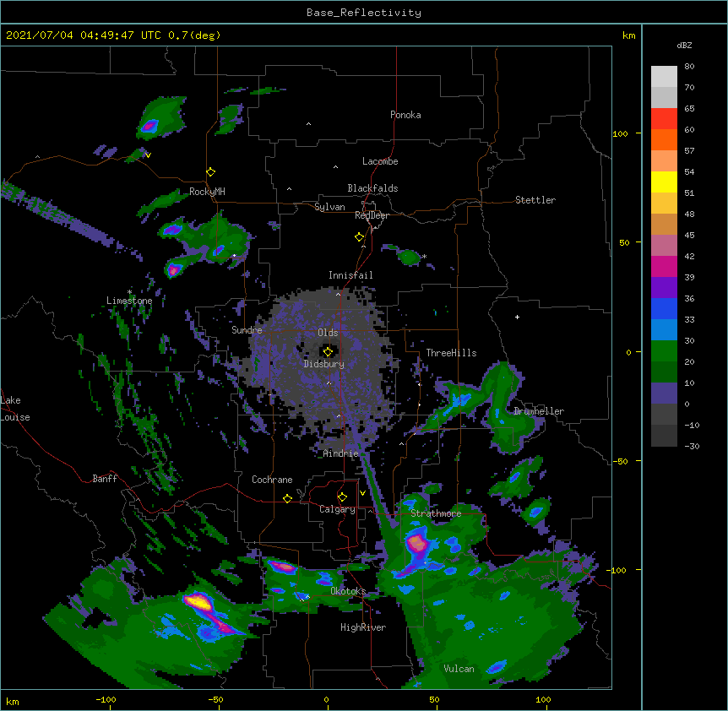Screen dimensions: 728x711
Task: Click the 54 dBZ yellow color swatch
Action: tap(664, 182)
